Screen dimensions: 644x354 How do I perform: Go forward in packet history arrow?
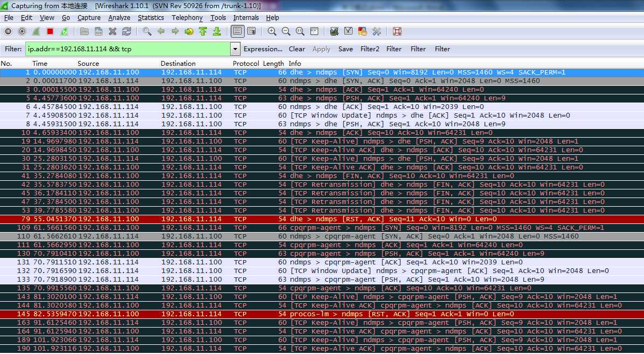(x=175, y=32)
